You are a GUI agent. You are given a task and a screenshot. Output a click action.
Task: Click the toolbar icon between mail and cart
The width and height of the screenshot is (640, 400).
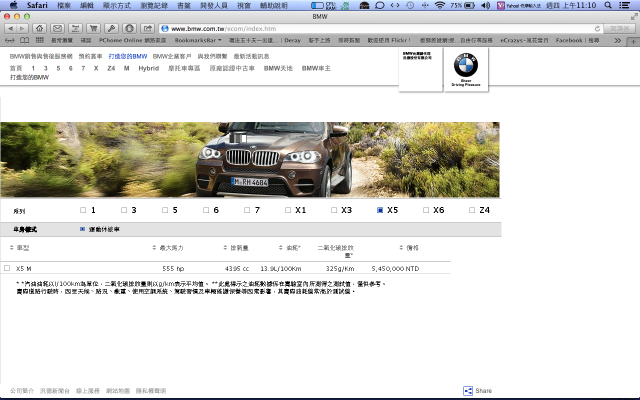(x=76, y=29)
